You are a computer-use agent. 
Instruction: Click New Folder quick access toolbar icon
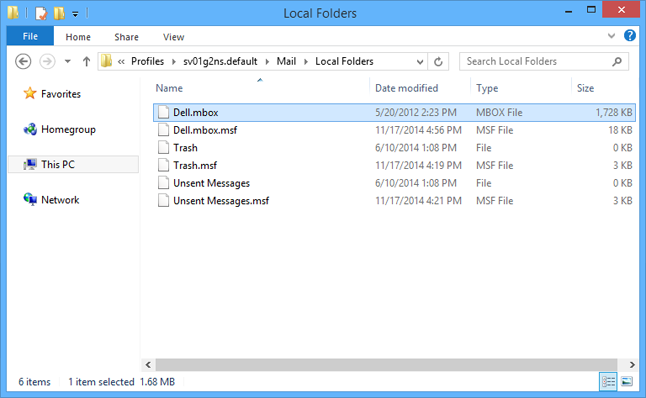59,13
